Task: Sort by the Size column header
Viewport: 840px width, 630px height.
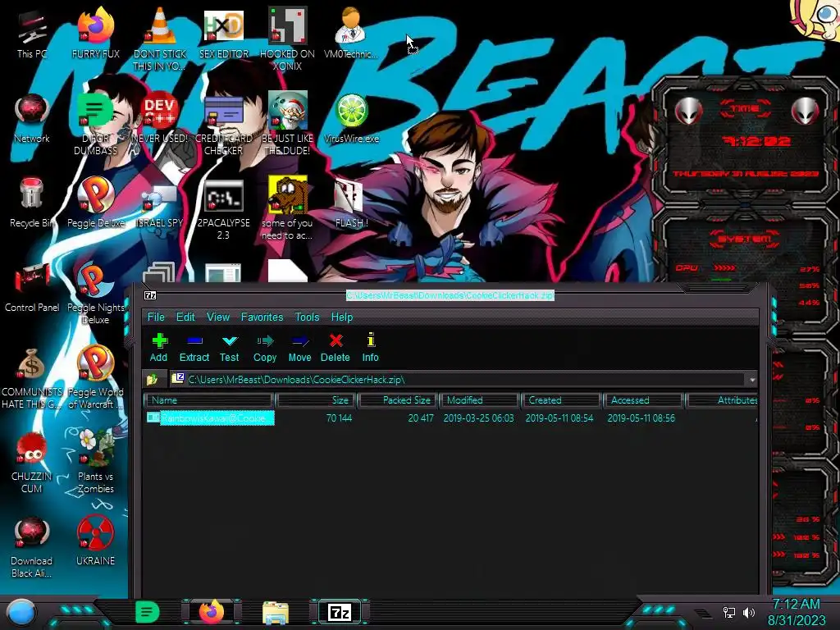Action: tap(316, 400)
